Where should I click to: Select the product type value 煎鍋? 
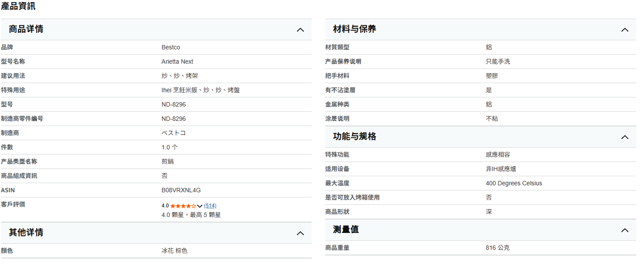[168, 161]
